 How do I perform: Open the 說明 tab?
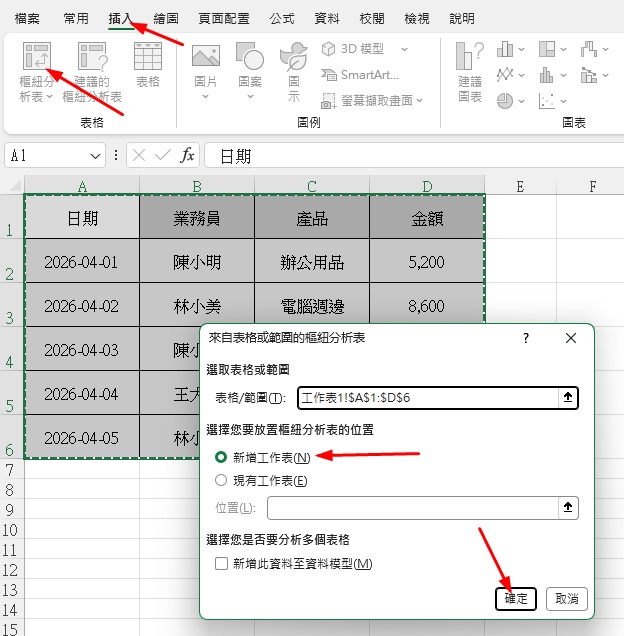462,18
